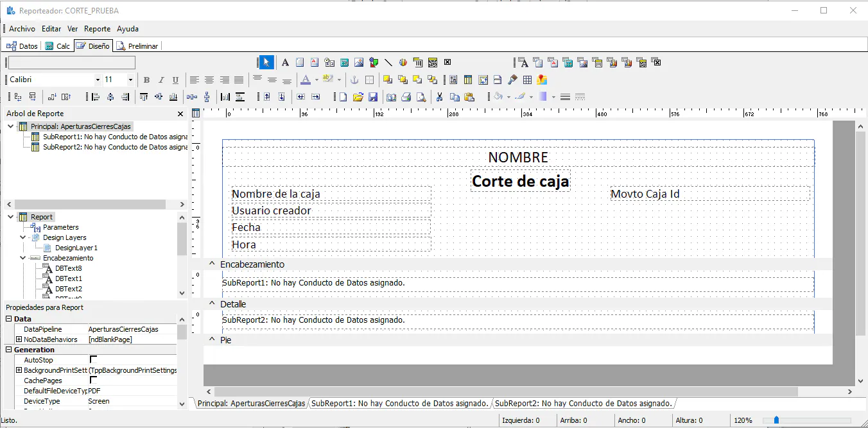The image size is (868, 428).
Task: Select the Line drawing tool
Action: [x=388, y=62]
